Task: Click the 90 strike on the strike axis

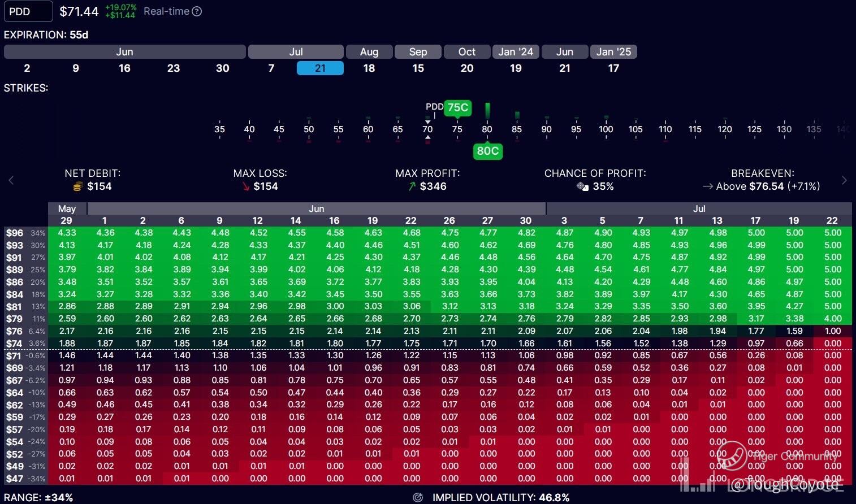Action: click(547, 129)
